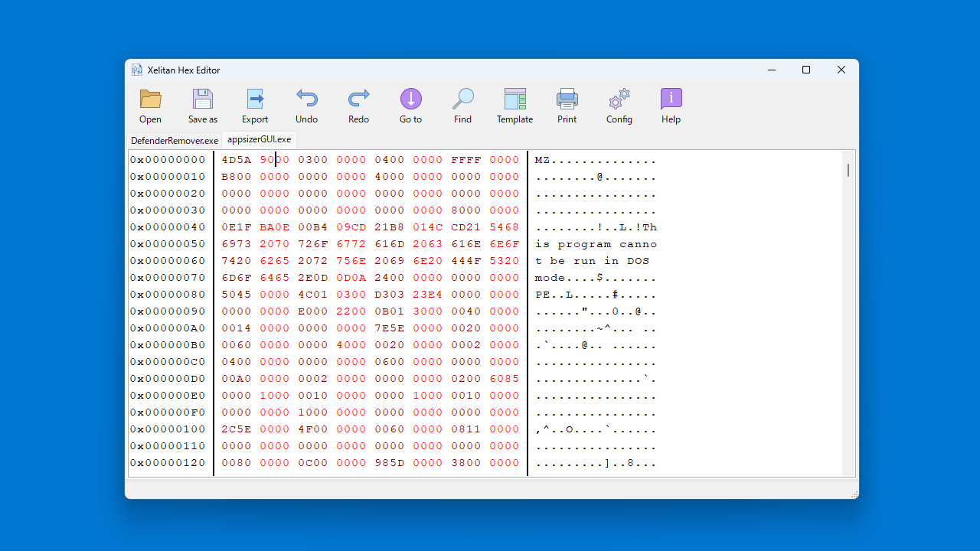Click offset 0x00000000 row label
This screenshot has height=551, width=980.
[x=168, y=160]
